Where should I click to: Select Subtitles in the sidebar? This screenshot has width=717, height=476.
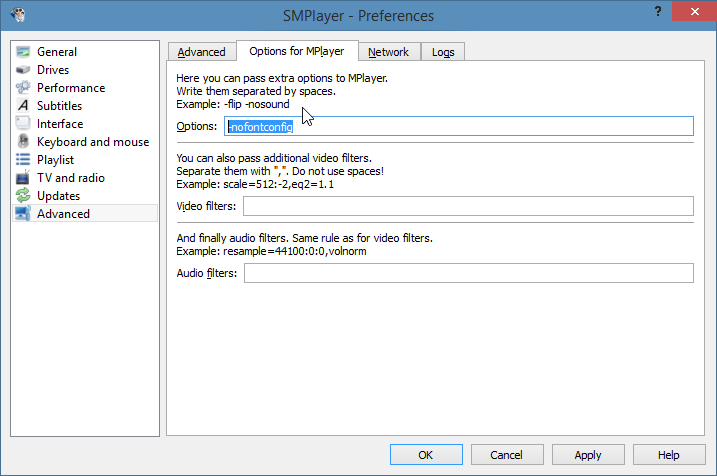[x=85, y=106]
